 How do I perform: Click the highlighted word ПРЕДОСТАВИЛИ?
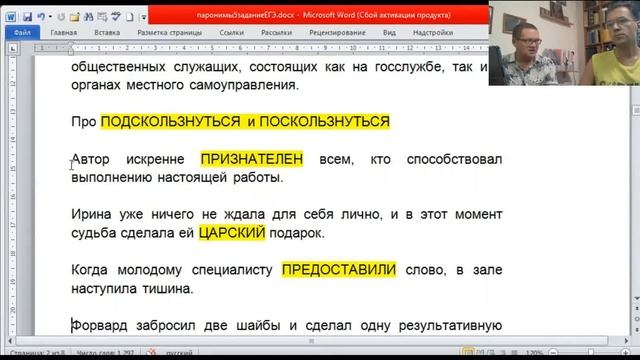[x=339, y=270]
